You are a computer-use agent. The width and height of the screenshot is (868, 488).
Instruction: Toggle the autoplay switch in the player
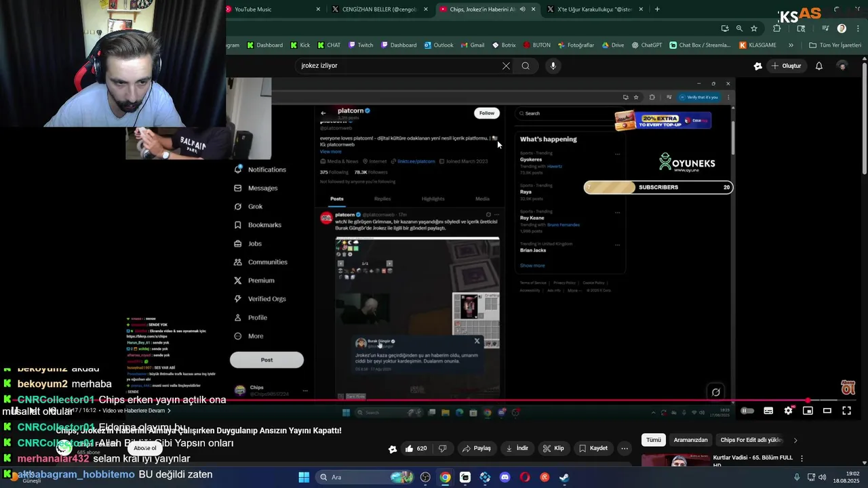(x=747, y=410)
